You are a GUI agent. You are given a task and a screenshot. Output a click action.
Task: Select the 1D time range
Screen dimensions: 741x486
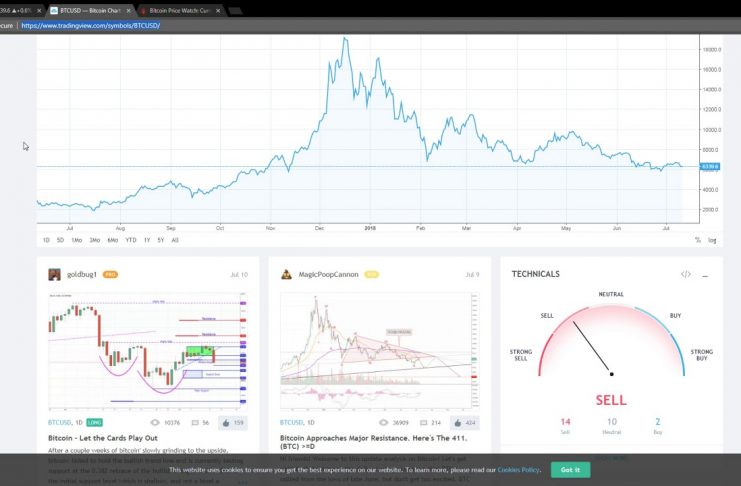pyautogui.click(x=46, y=240)
